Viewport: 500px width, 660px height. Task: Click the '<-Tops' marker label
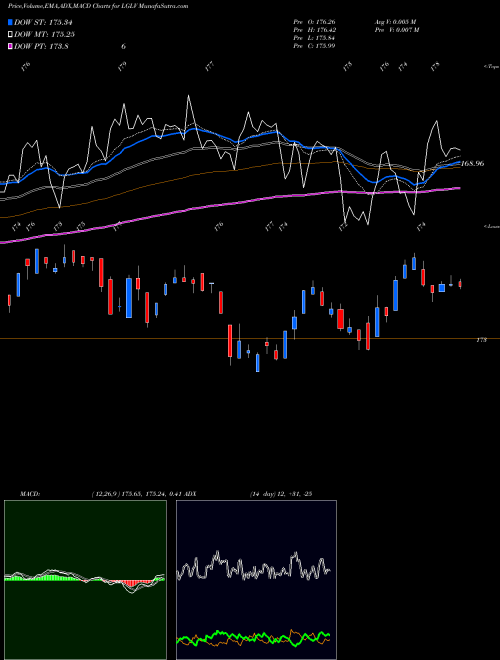tap(491, 67)
